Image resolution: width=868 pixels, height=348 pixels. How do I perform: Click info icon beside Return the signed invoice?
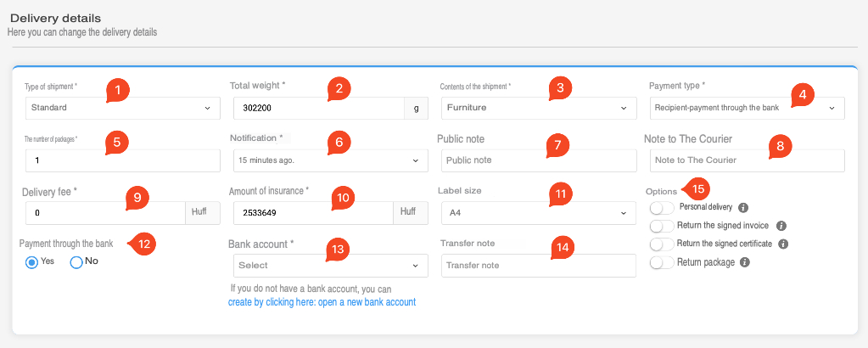tap(781, 226)
